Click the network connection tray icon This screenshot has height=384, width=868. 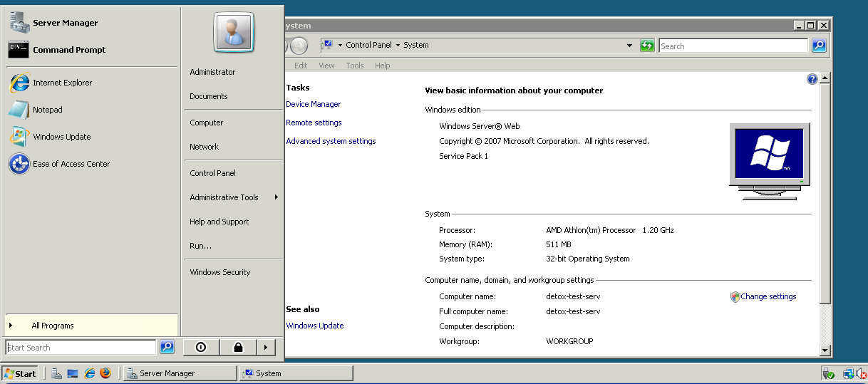pyautogui.click(x=848, y=373)
